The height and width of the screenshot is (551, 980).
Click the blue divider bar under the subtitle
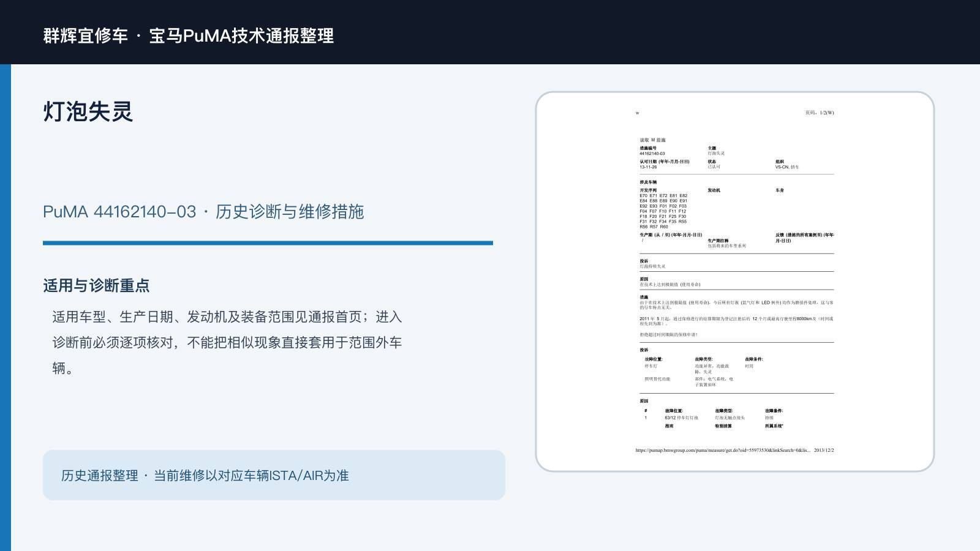coord(268,243)
